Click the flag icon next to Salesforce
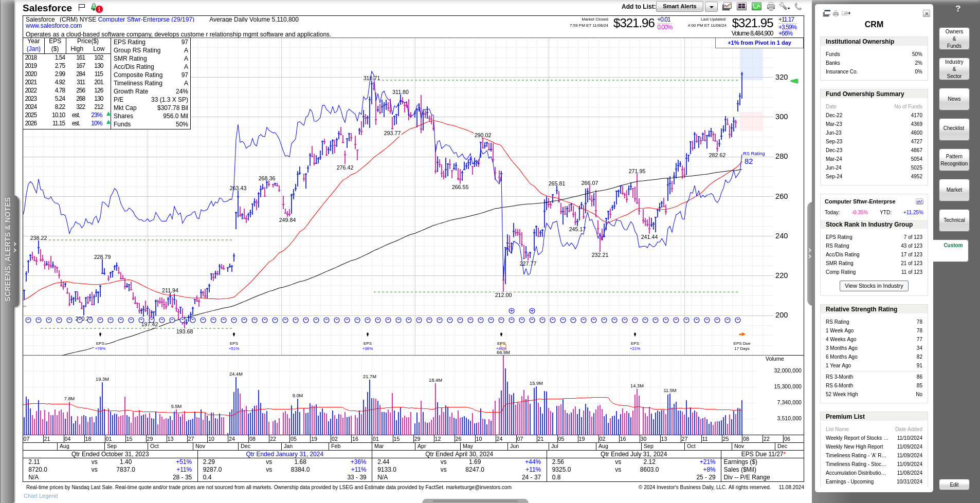 click(x=81, y=7)
